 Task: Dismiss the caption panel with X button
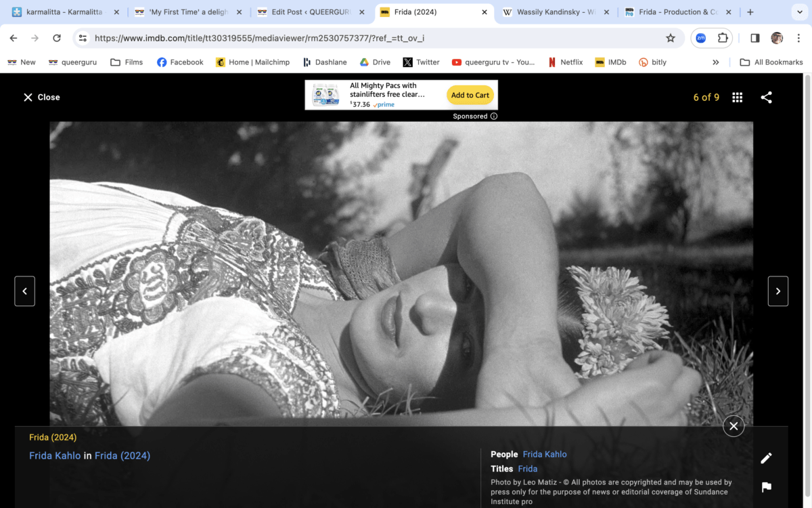[x=734, y=426]
